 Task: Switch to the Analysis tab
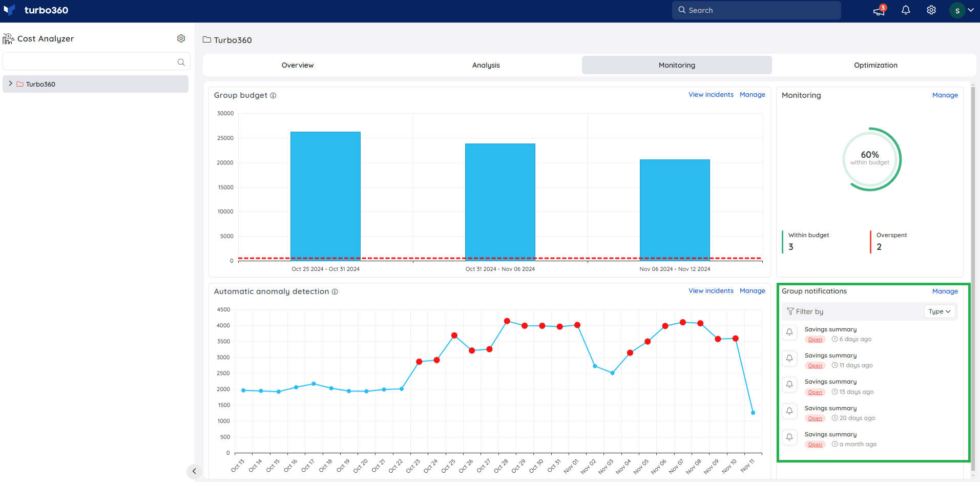click(x=486, y=65)
